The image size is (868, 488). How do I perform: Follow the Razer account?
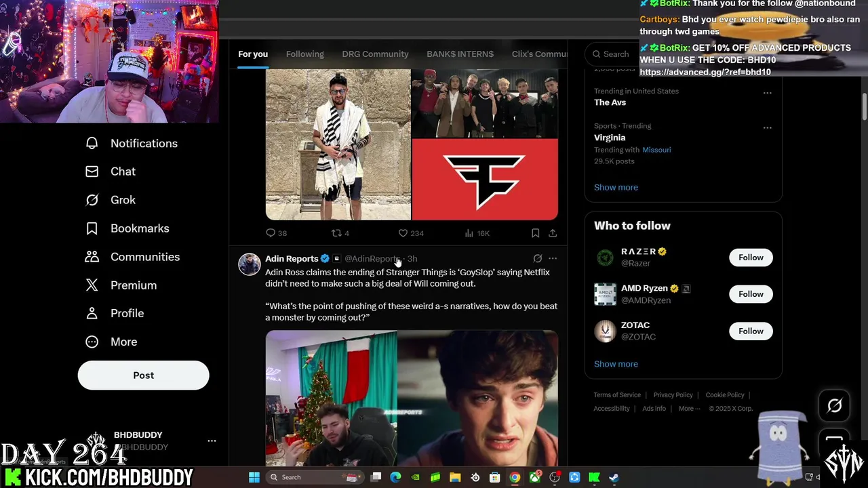(751, 258)
